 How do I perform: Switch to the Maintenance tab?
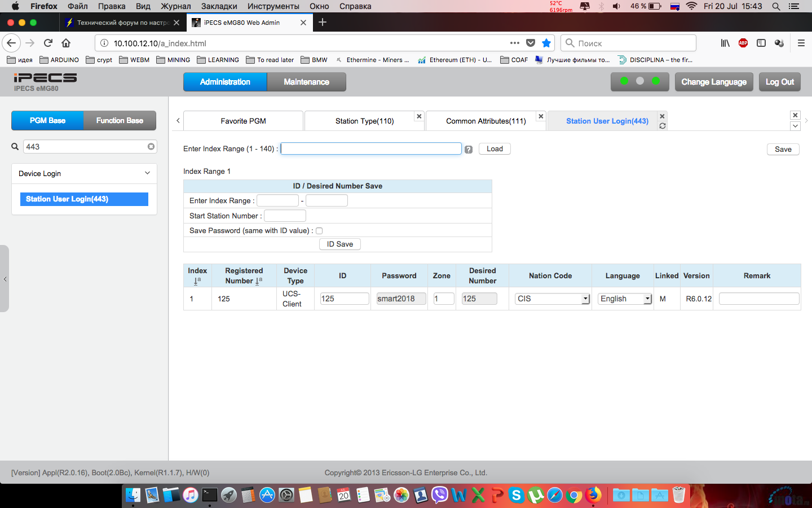(306, 82)
